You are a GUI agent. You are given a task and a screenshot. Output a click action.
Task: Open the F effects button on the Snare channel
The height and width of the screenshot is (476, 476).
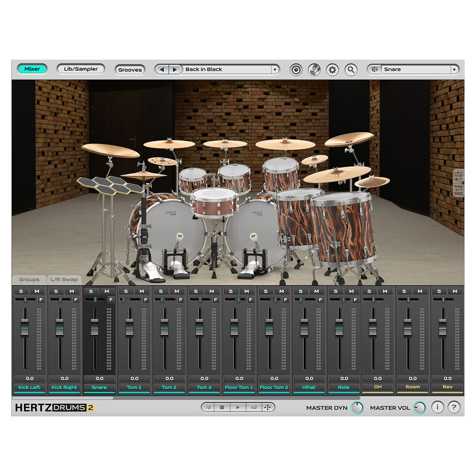pos(111,300)
